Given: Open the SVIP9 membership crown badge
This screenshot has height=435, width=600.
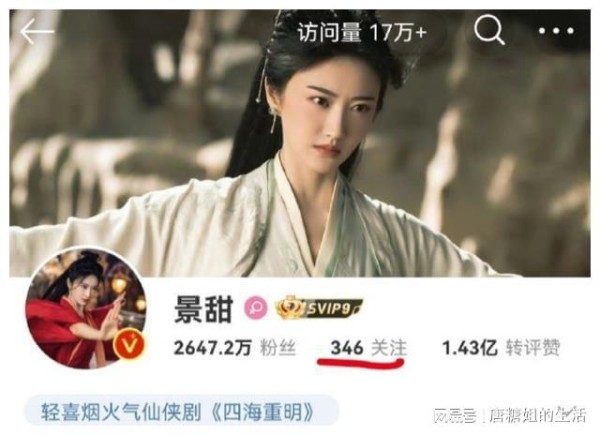Looking at the screenshot, I should pos(319,307).
